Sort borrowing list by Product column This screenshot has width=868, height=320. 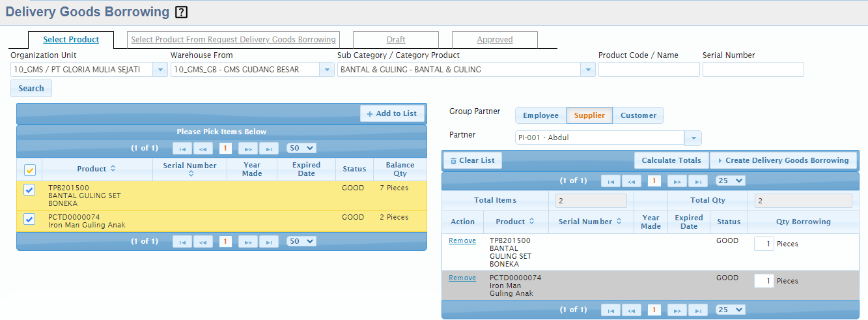[531, 222]
